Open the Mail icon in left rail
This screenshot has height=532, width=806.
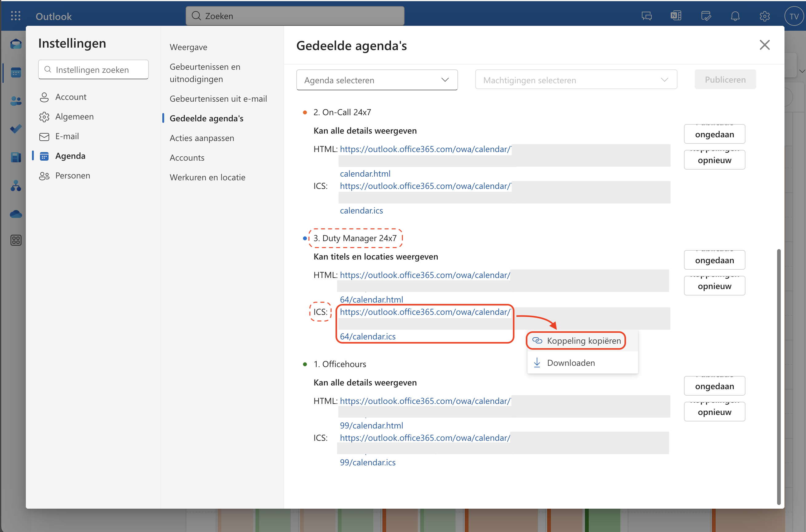pyautogui.click(x=16, y=44)
